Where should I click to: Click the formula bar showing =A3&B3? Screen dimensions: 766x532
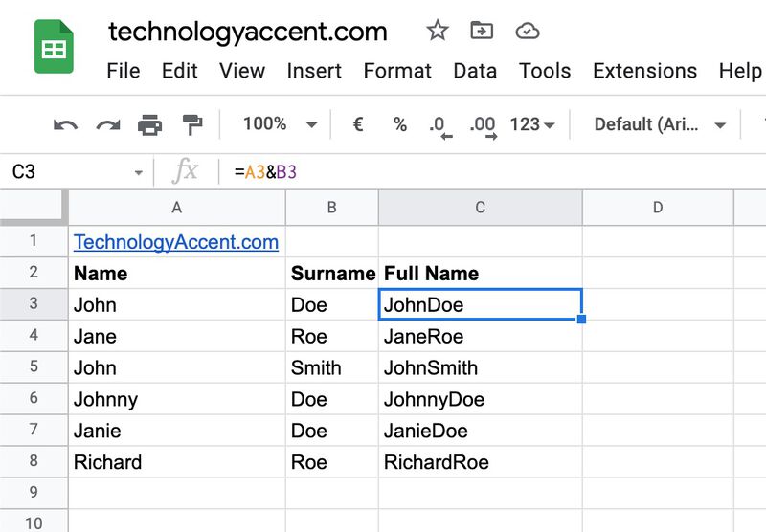(x=493, y=172)
